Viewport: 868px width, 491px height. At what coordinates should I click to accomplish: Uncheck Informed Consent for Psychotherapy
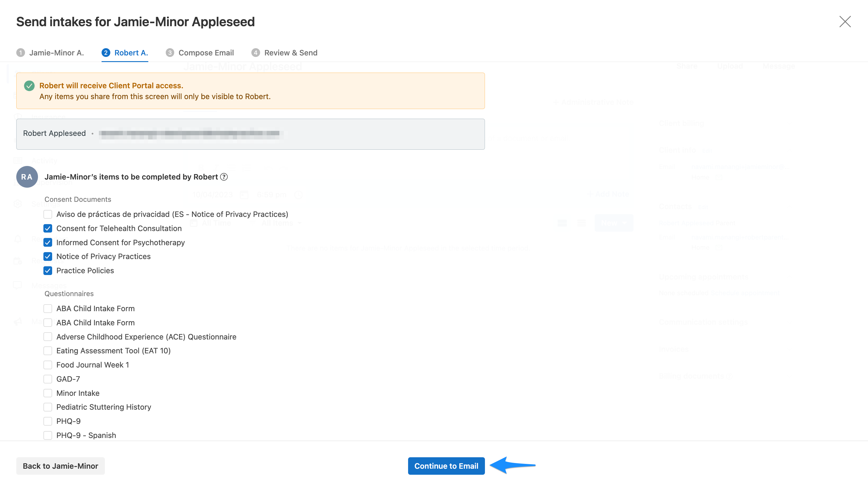click(48, 242)
